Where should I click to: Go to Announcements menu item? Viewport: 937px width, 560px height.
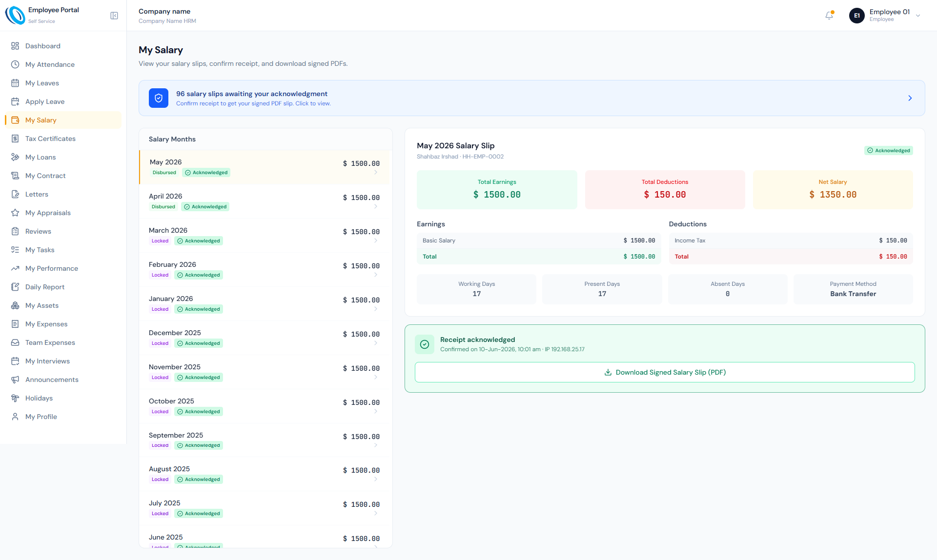[63, 380]
